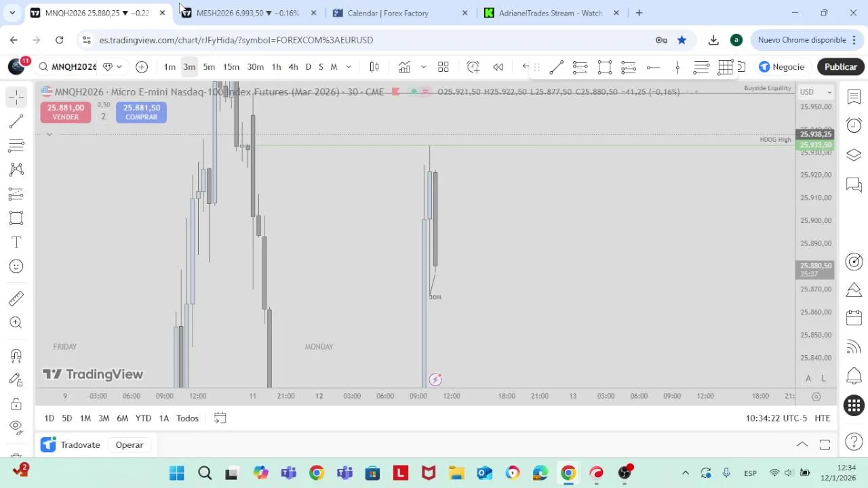The image size is (868, 488).
Task: Toggle magnet mode
Action: (16, 355)
